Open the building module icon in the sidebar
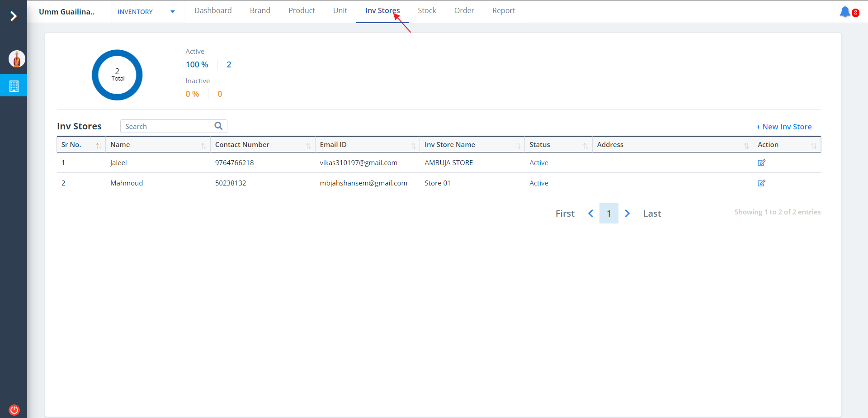Image resolution: width=868 pixels, height=418 pixels. 14,86
